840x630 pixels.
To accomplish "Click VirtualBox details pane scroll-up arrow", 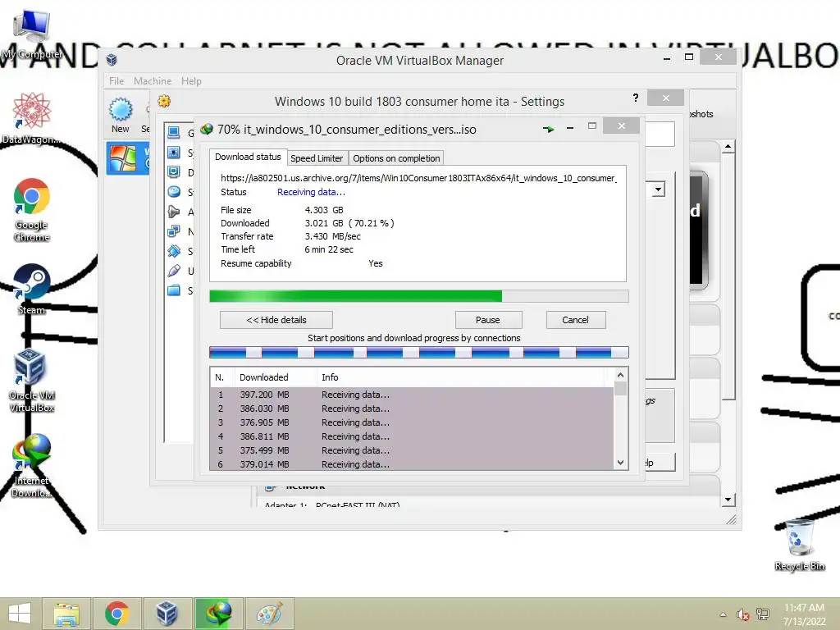I will [x=728, y=146].
